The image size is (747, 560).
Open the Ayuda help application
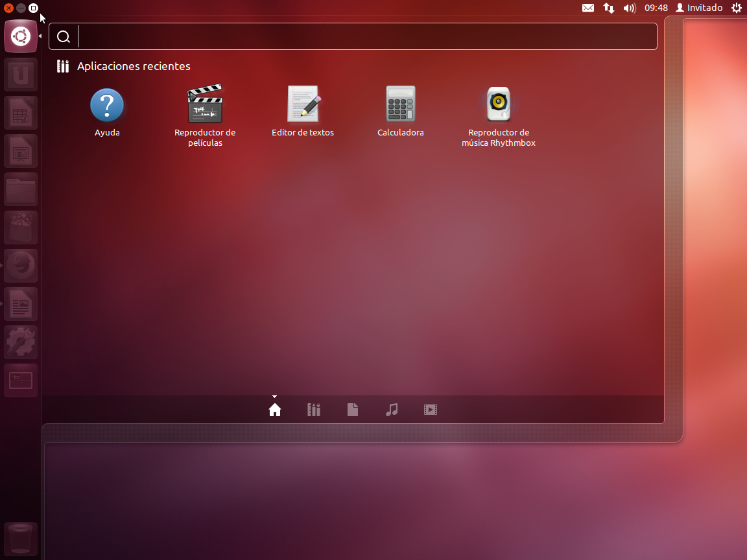click(107, 106)
